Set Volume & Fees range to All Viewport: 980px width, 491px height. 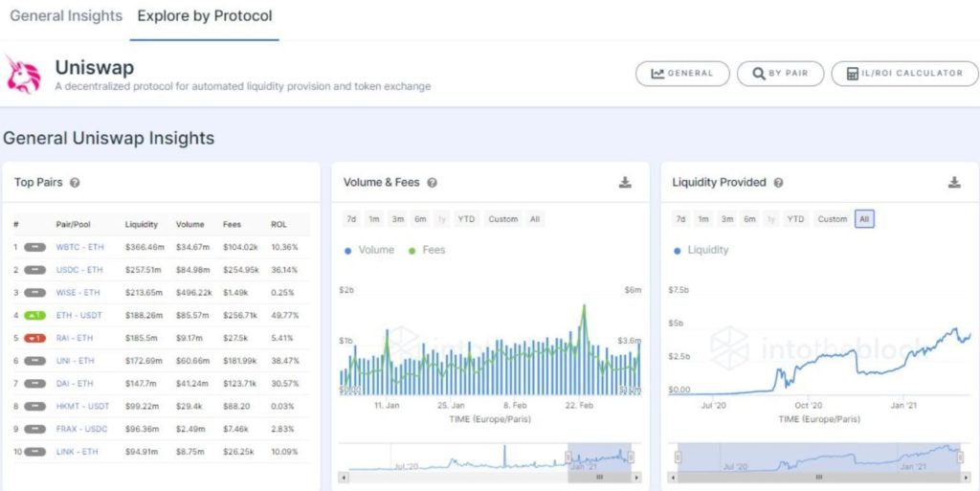pyautogui.click(x=535, y=219)
